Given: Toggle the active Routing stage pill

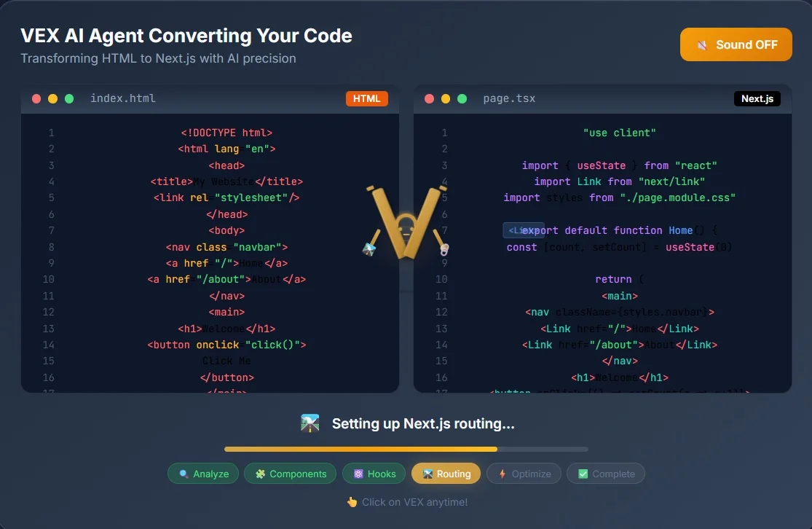Looking at the screenshot, I should coord(446,474).
